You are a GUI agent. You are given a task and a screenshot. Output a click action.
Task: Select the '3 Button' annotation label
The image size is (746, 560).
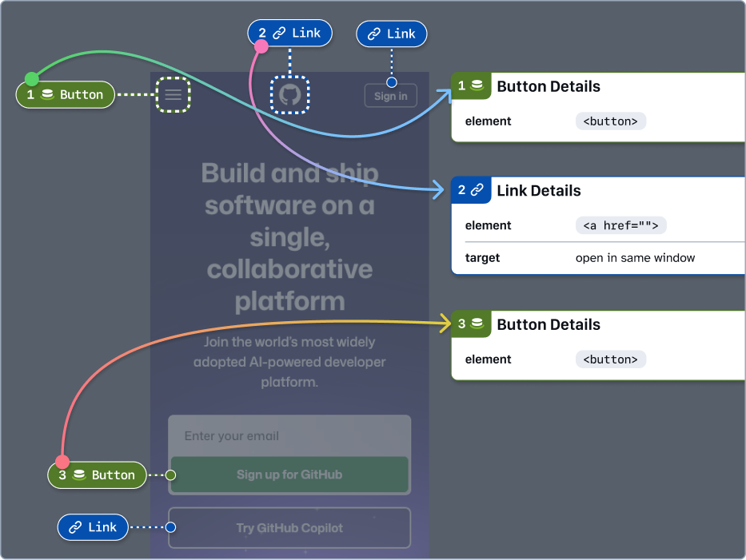pos(97,475)
